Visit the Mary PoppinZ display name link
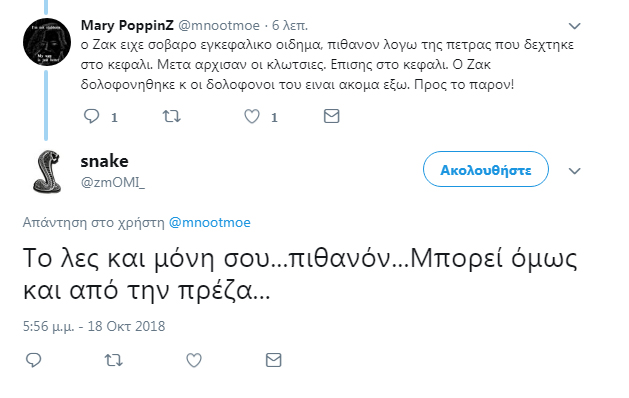629x398 pixels. pos(127,25)
